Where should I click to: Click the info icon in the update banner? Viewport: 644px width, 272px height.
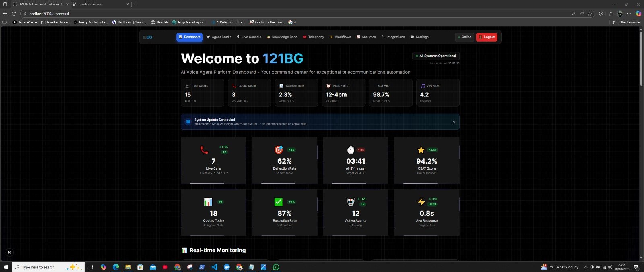(188, 122)
